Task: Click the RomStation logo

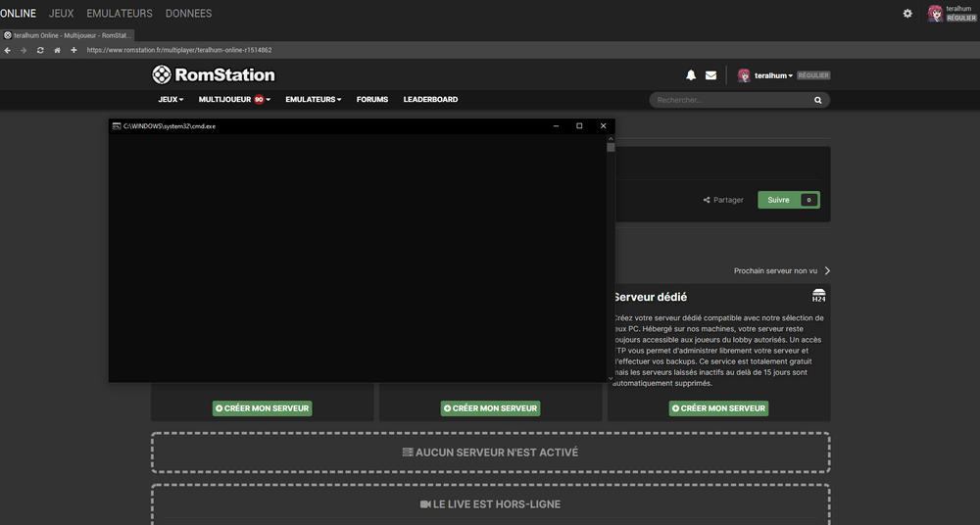Action: coord(214,74)
